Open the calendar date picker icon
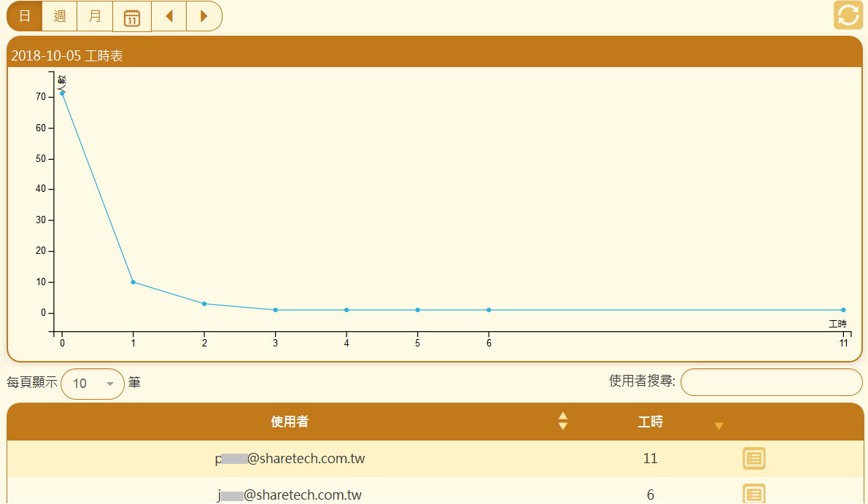 pyautogui.click(x=132, y=17)
